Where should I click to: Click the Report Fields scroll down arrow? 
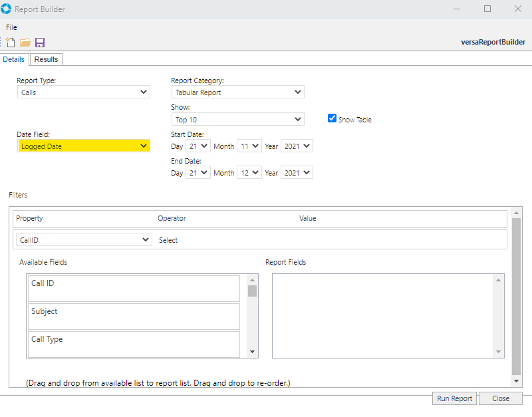[498, 352]
